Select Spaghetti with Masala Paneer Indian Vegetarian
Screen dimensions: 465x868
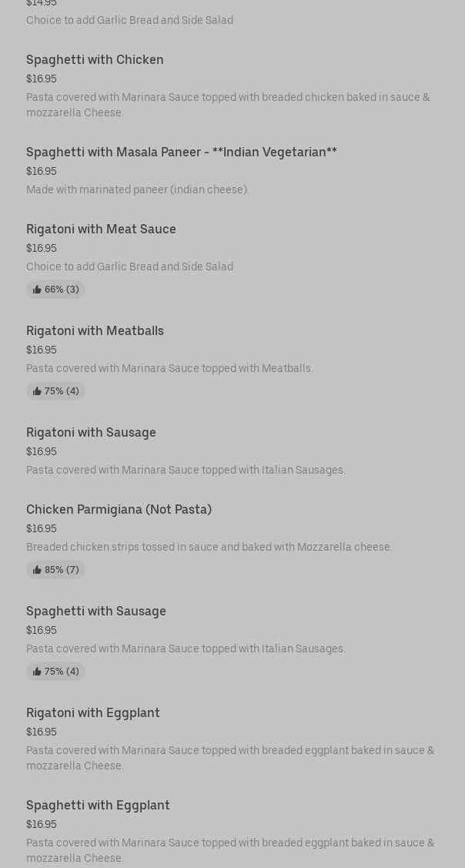tap(181, 152)
